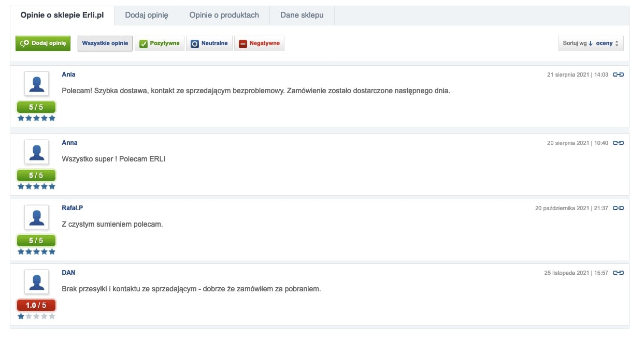
Task: Click the green Dodaj opinię button
Action: (x=42, y=43)
